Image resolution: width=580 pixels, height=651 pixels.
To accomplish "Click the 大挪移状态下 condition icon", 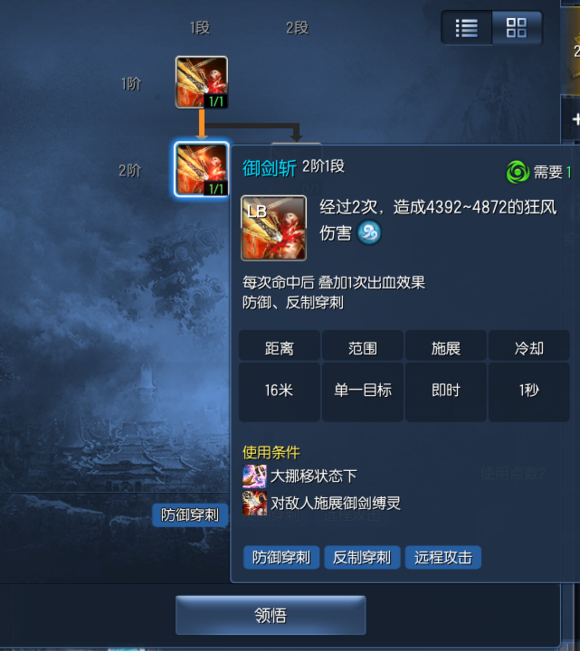I will (x=255, y=476).
